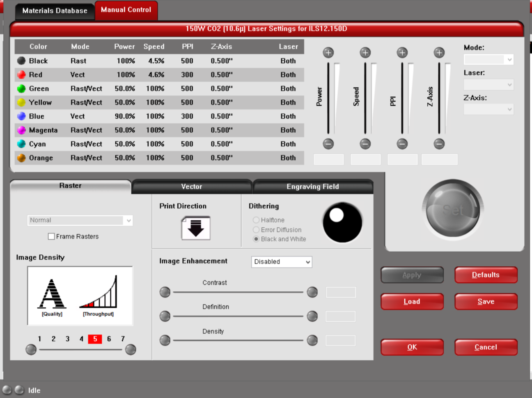Viewport: 532px width, 398px height.
Task: Click the plus button above Power slider
Action: click(328, 53)
